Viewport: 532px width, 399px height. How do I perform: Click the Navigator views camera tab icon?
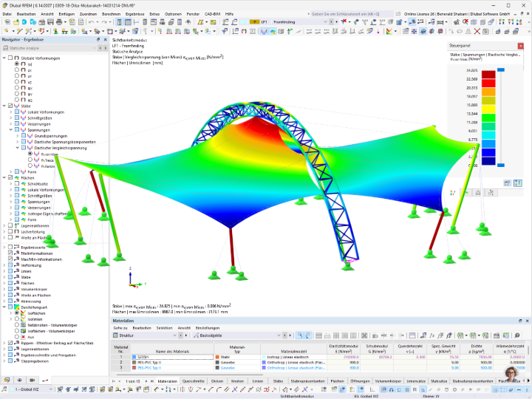[33, 380]
